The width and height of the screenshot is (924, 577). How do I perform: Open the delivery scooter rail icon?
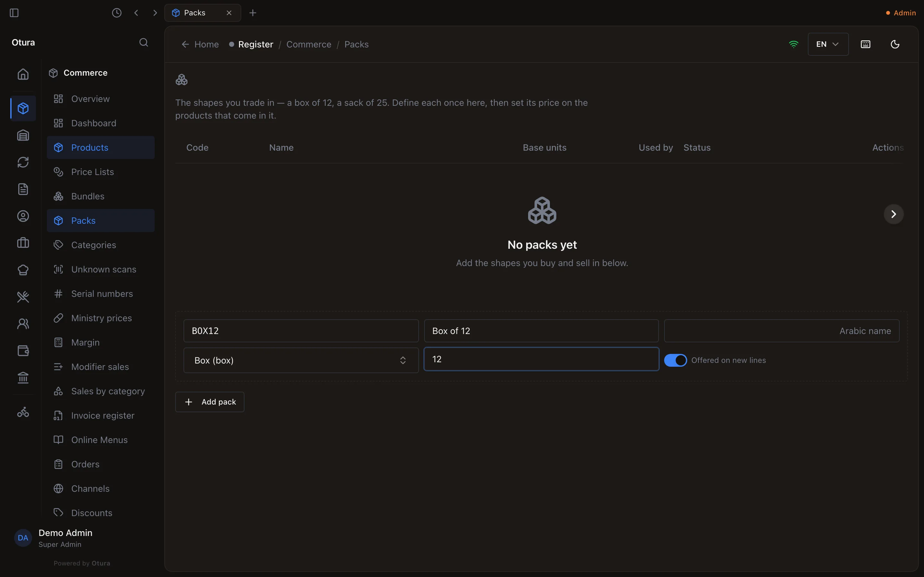tap(23, 412)
